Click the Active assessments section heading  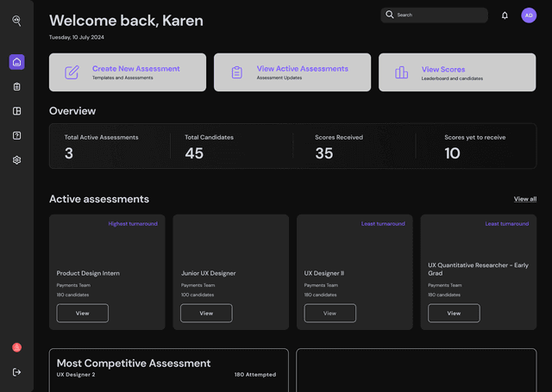tap(99, 199)
